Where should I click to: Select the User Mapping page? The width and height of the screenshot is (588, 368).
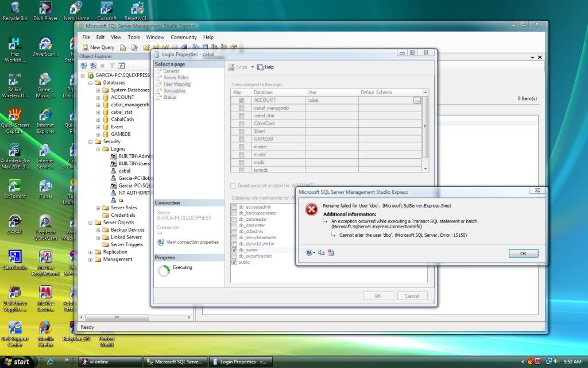(x=177, y=84)
